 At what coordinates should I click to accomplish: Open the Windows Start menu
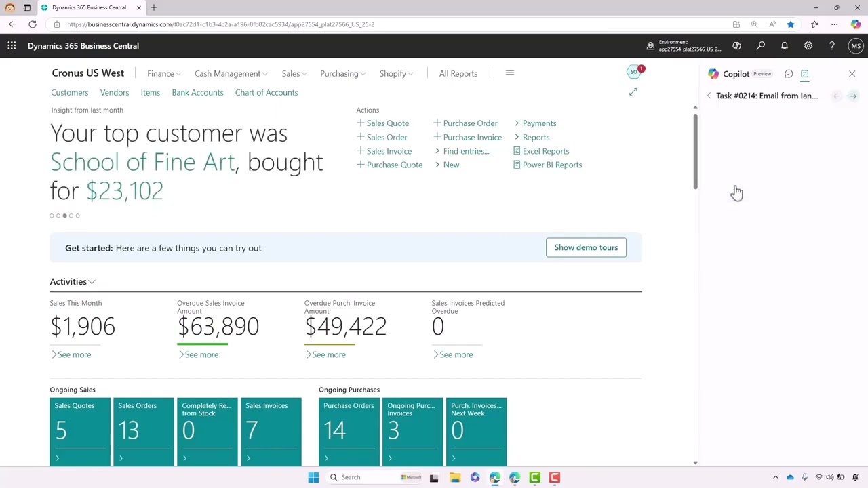[313, 477]
